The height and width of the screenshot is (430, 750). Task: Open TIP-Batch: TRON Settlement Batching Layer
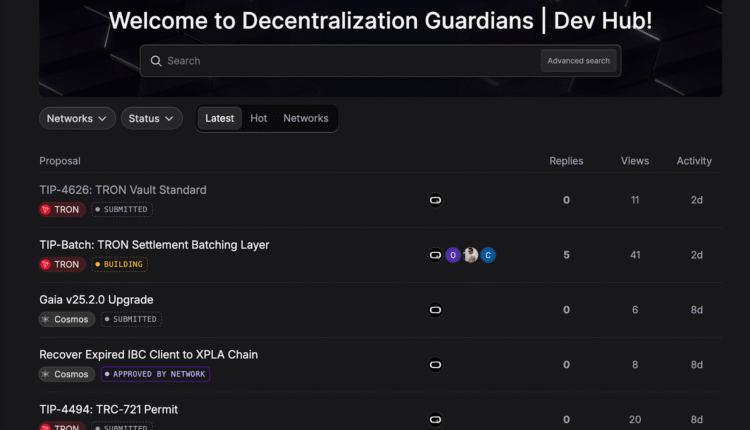point(154,245)
